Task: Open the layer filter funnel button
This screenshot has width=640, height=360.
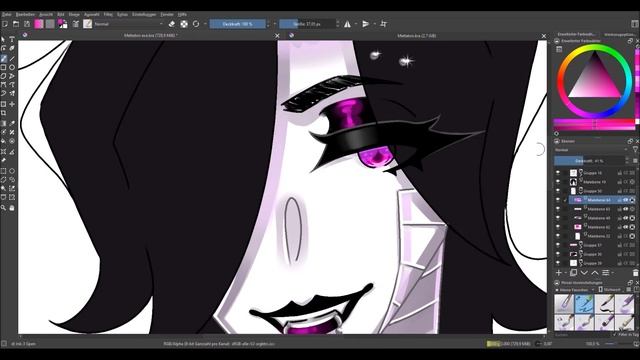Action: (635, 150)
